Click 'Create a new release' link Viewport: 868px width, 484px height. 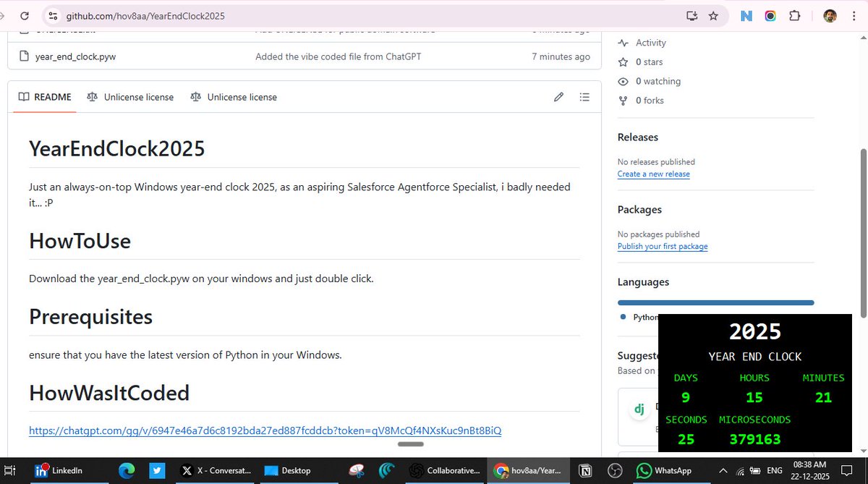click(x=654, y=174)
